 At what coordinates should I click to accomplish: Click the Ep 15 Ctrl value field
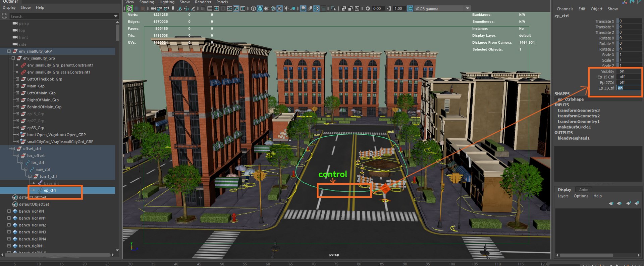[629, 77]
